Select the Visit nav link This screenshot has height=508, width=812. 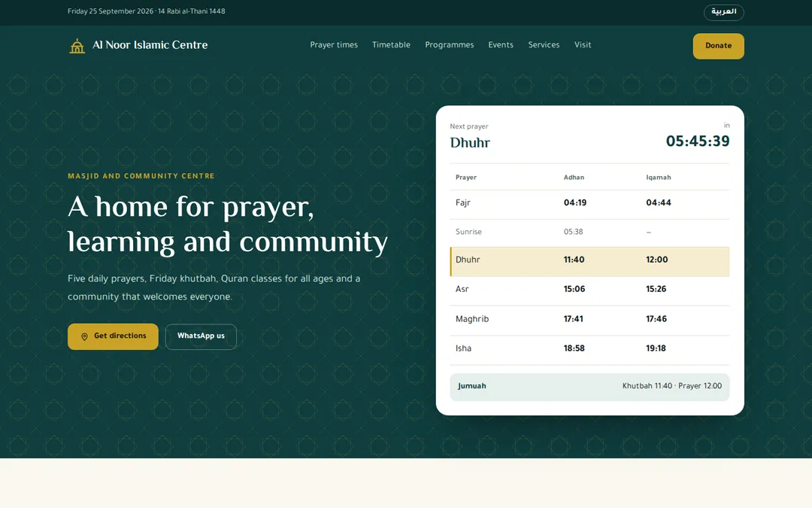583,45
